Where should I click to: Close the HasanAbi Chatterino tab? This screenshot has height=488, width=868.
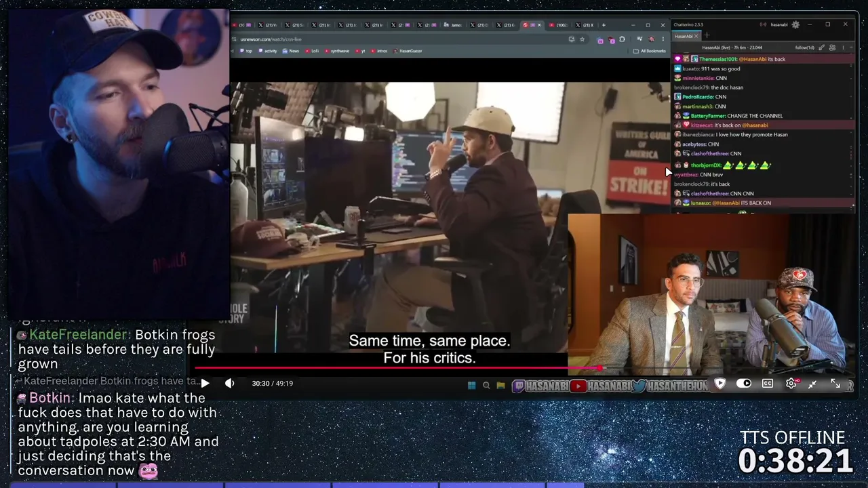[x=697, y=36]
